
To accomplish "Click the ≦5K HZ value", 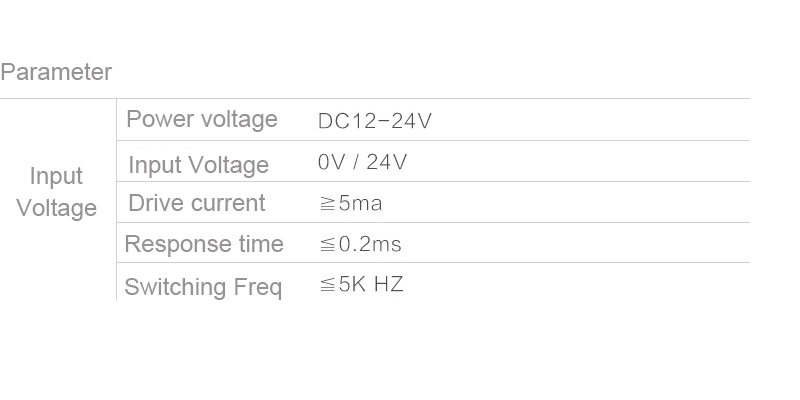I will [361, 284].
